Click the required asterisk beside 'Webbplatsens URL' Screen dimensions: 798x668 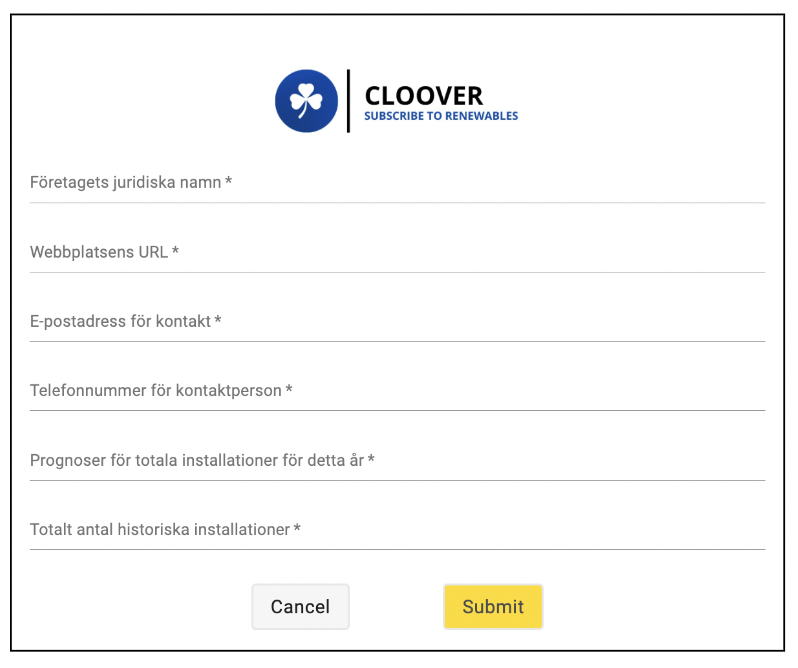pyautogui.click(x=175, y=249)
